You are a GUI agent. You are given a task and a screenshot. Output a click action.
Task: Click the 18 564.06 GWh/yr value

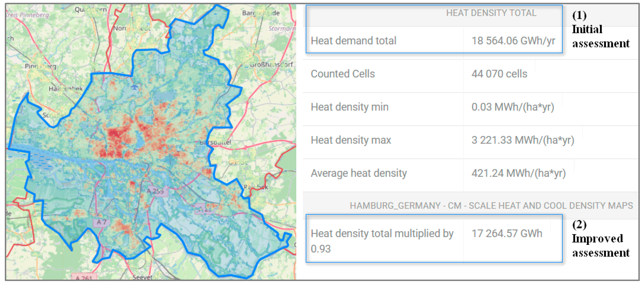click(513, 41)
